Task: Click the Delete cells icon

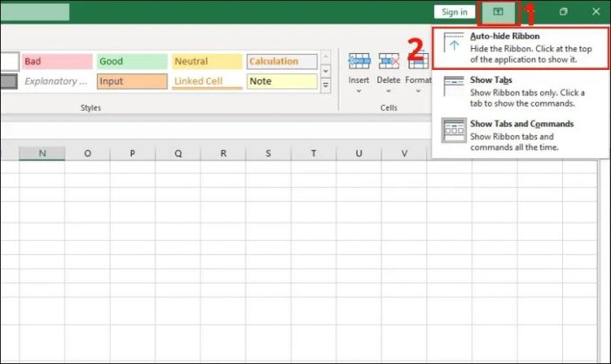Action: click(x=388, y=62)
